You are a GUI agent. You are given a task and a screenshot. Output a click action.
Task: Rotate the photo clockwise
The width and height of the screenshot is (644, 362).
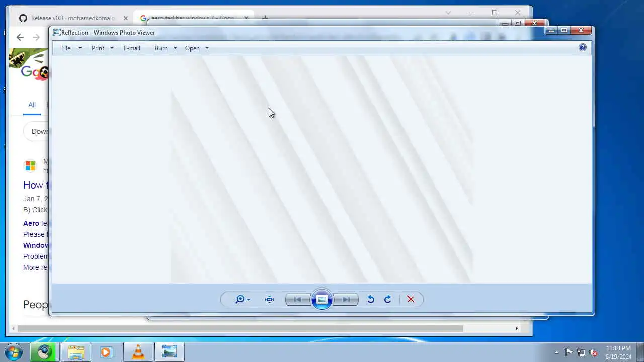pos(387,300)
